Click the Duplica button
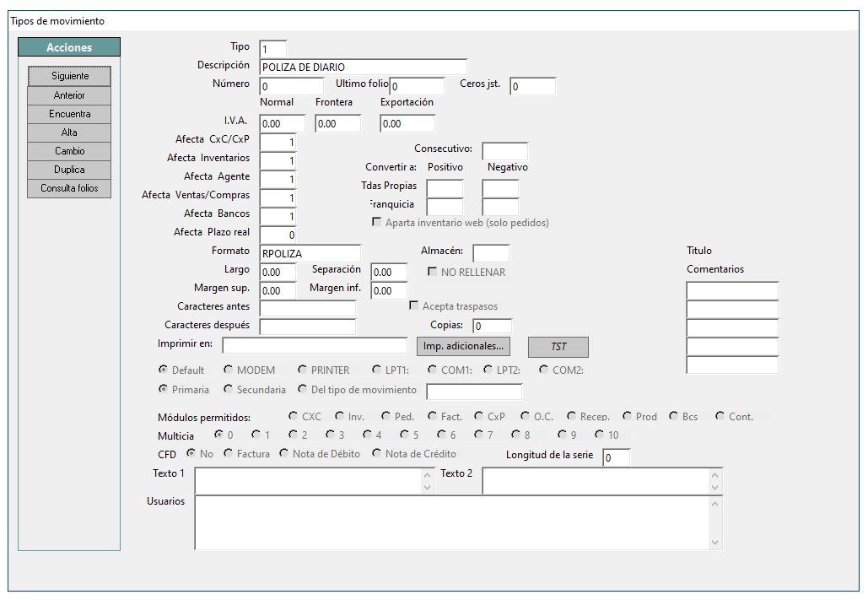This screenshot has height=600, width=868. click(69, 170)
